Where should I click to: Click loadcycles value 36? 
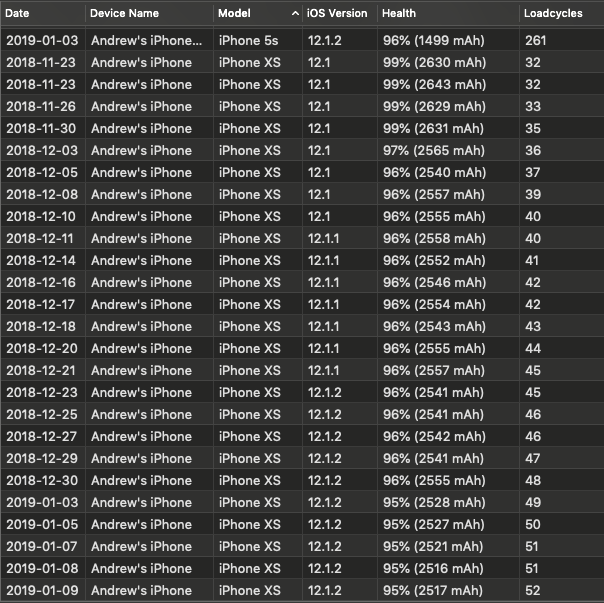coord(533,150)
